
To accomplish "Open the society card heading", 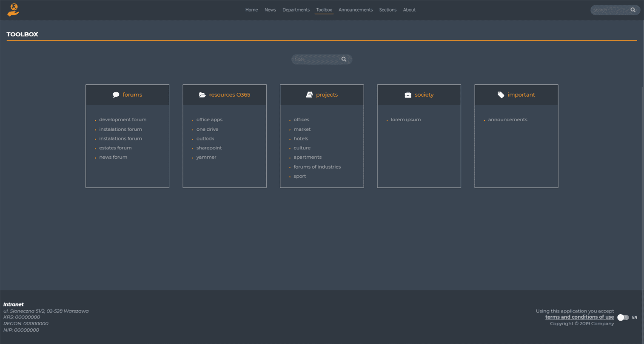I will tap(424, 95).
